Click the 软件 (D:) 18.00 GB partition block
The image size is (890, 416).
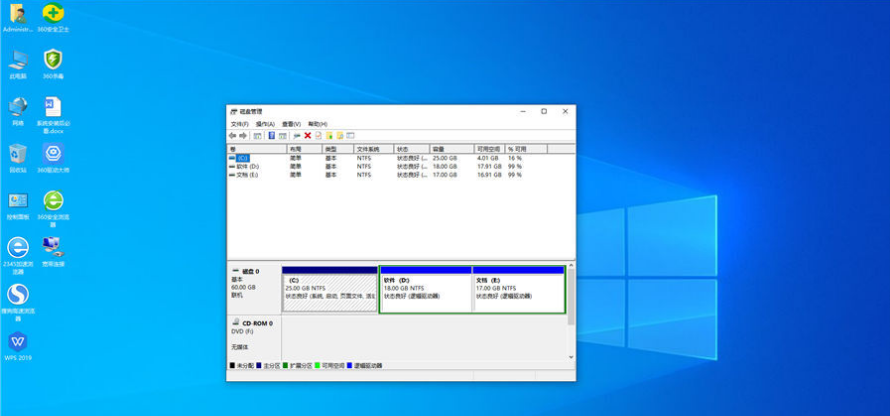[x=425, y=290]
